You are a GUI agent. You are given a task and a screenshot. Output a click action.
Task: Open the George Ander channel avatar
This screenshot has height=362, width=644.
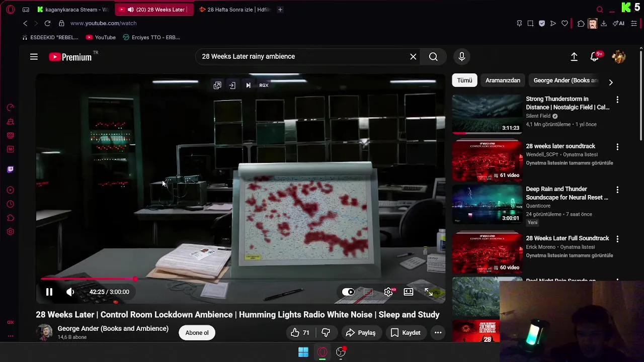pos(45,332)
